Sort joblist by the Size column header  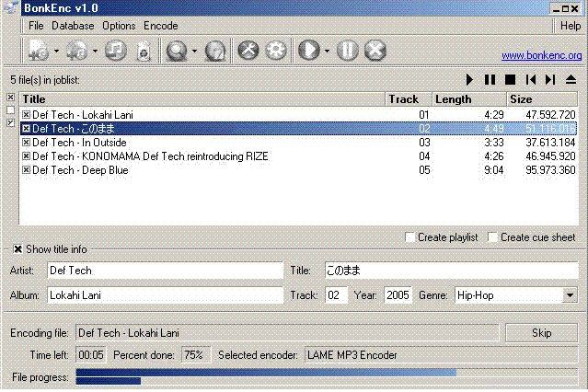(542, 99)
